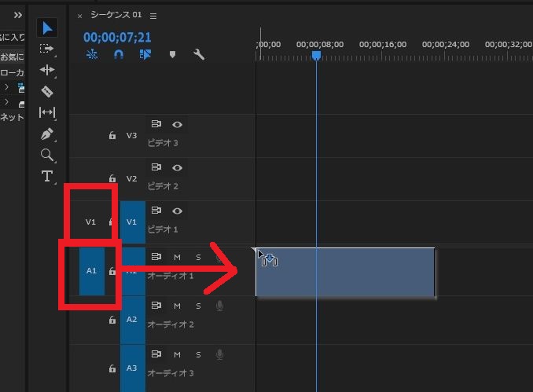533x392 pixels.
Task: Solo audio track A3 with S button
Action: (x=198, y=354)
